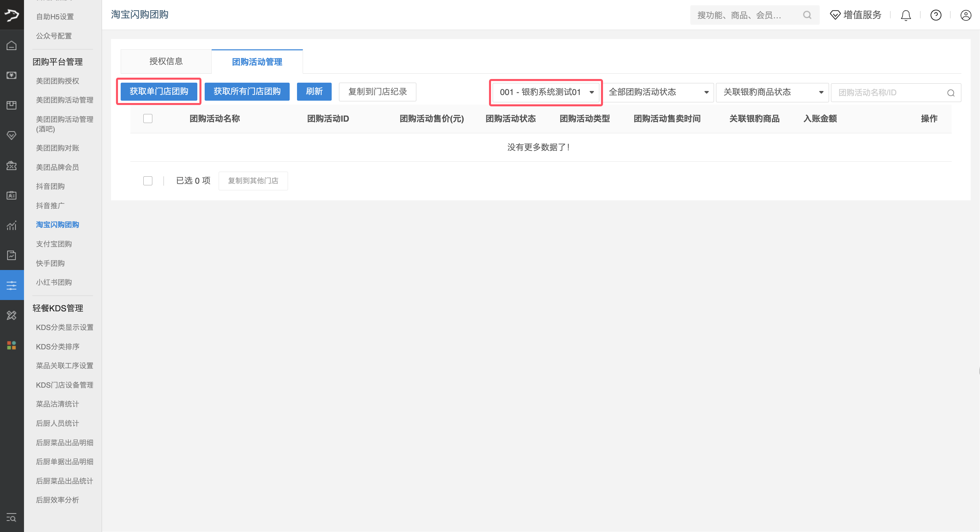The width and height of the screenshot is (980, 532).
Task: Open the 关联银豹商品状态 dropdown
Action: tap(772, 92)
